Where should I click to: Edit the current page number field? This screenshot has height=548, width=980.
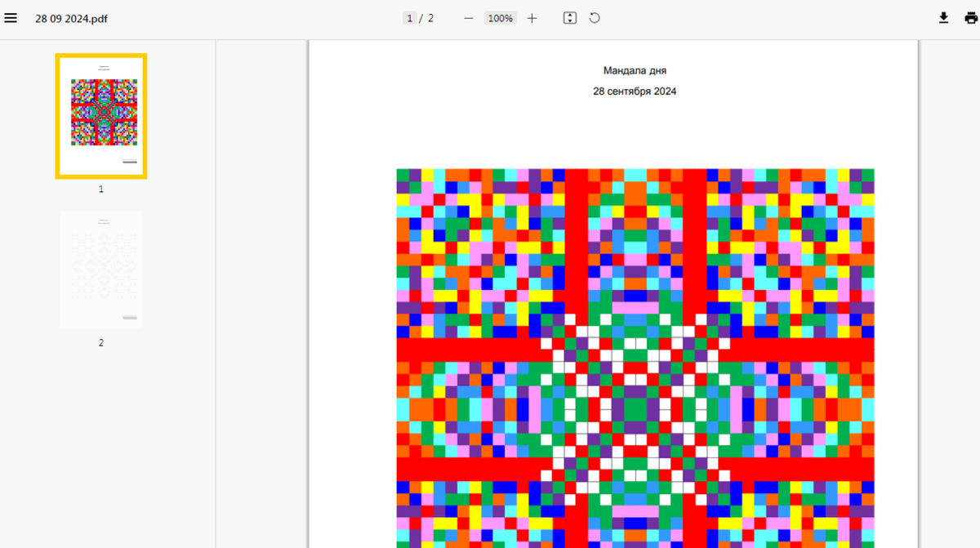coord(409,18)
